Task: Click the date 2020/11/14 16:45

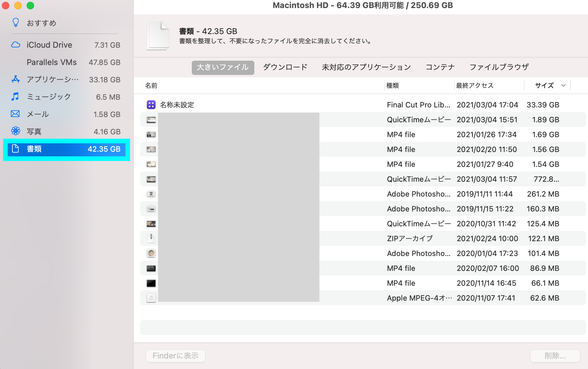Action: click(486, 283)
